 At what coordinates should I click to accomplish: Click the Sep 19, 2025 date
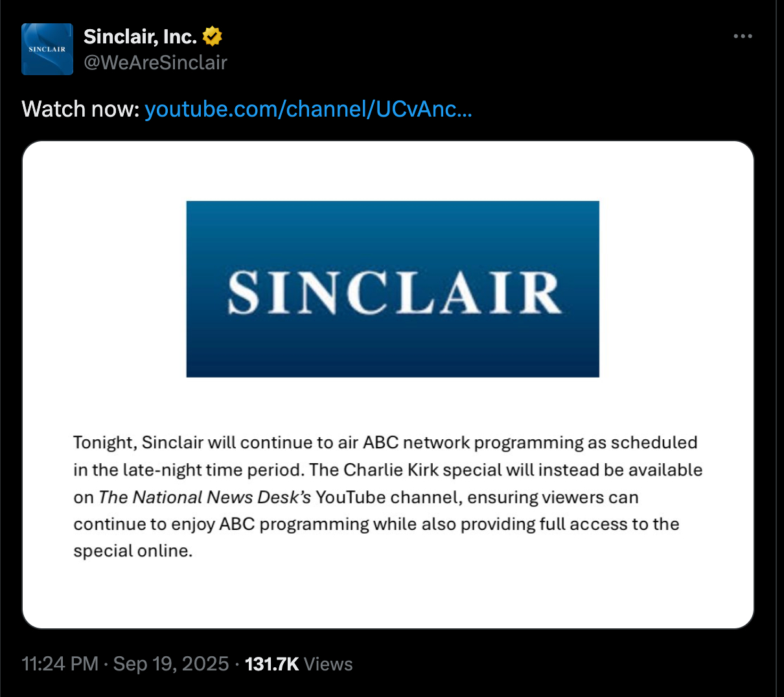pos(171,664)
